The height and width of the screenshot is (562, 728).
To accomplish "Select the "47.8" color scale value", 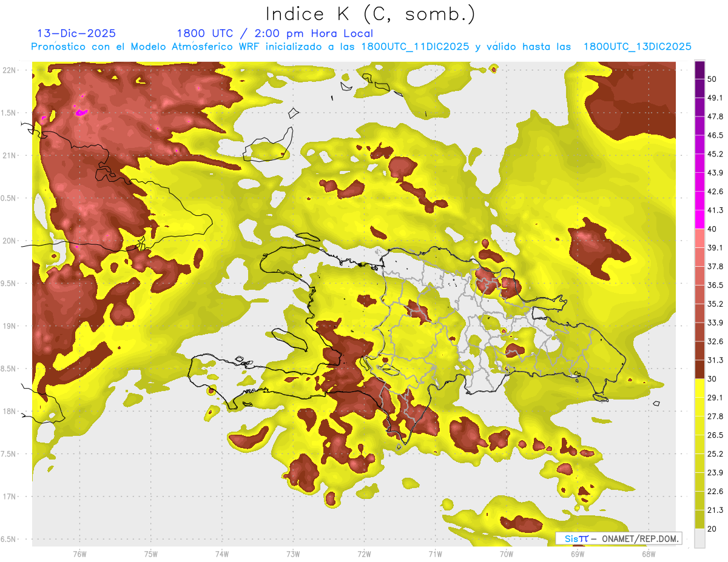I will pos(715,116).
